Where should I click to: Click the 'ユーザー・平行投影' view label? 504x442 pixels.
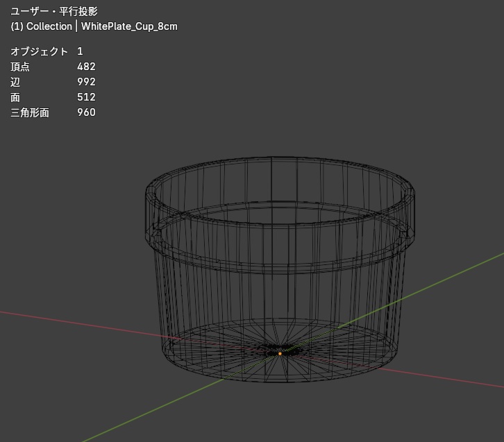[54, 12]
